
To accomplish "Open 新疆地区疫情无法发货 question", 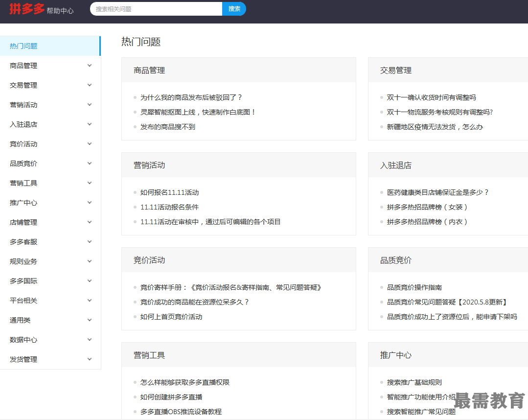I will click(x=435, y=127).
